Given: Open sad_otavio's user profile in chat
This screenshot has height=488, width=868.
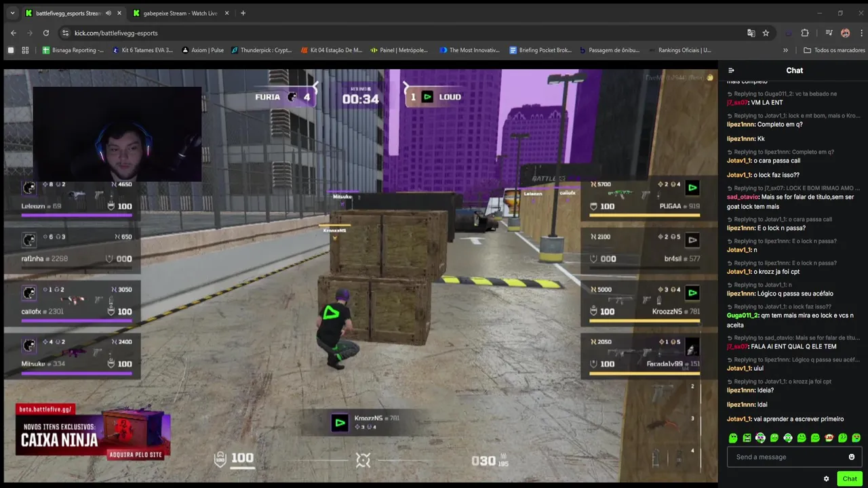Looking at the screenshot, I should click(x=743, y=197).
